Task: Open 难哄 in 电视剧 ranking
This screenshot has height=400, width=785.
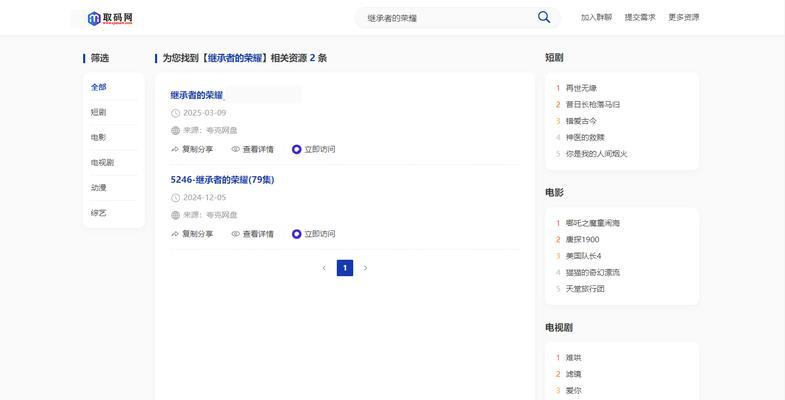Action: [574, 358]
